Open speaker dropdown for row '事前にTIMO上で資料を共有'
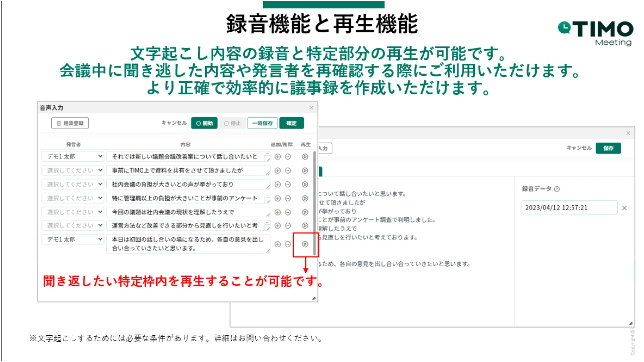 [73, 170]
